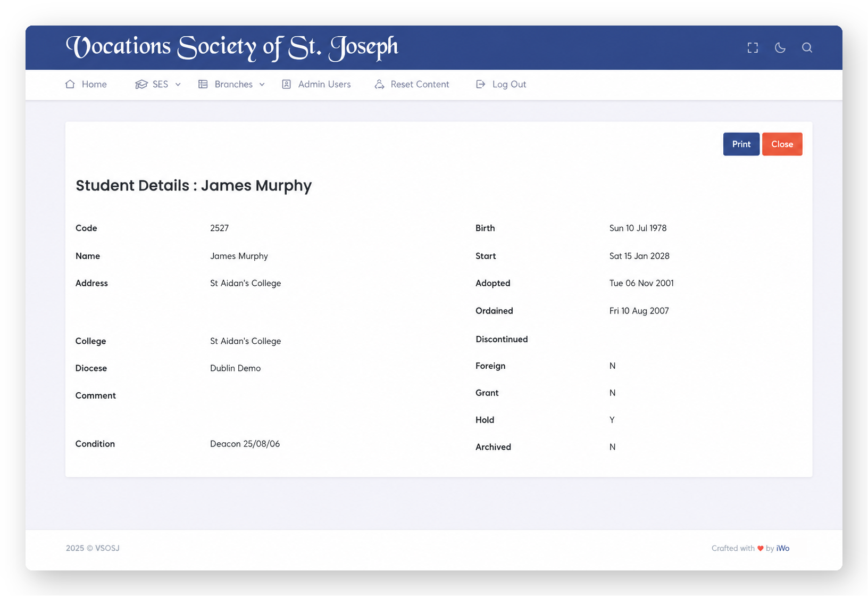This screenshot has height=596, width=868.
Task: Open the SES menu label
Action: click(160, 84)
